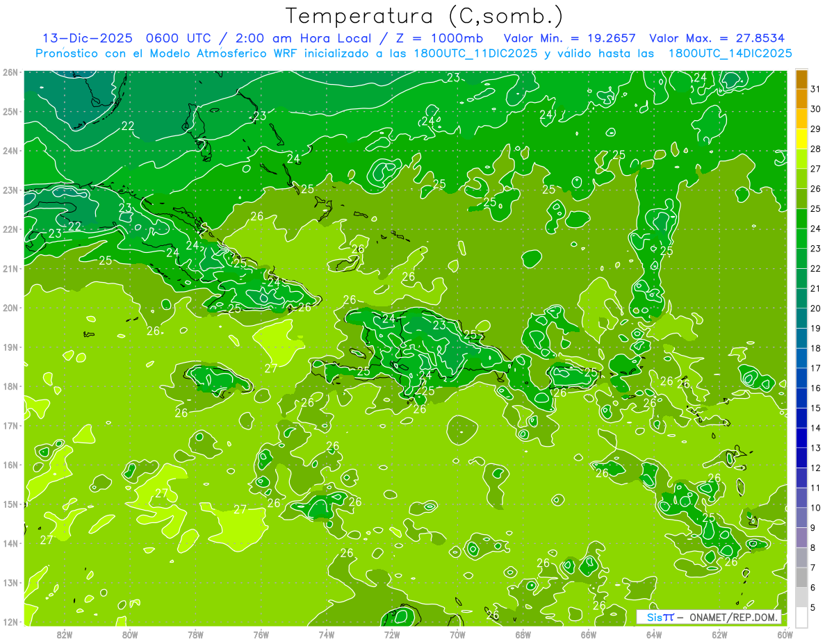Click the "15" label on the color scale

click(816, 408)
